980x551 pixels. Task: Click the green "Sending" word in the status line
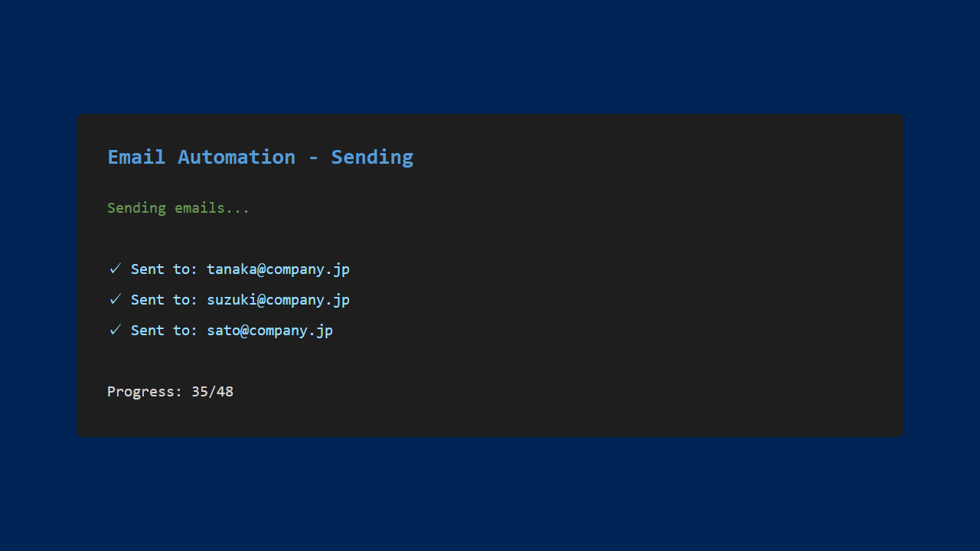click(136, 208)
